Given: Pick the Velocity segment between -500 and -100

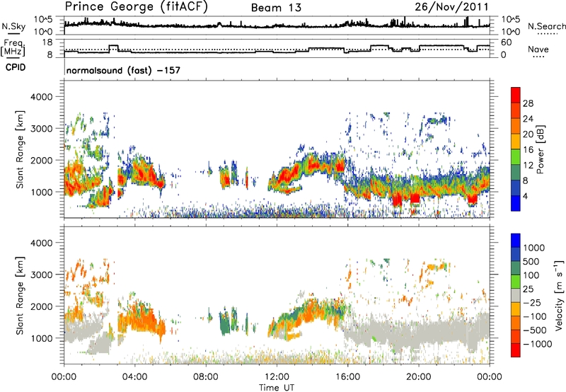Looking at the screenshot, I should click(x=516, y=323).
